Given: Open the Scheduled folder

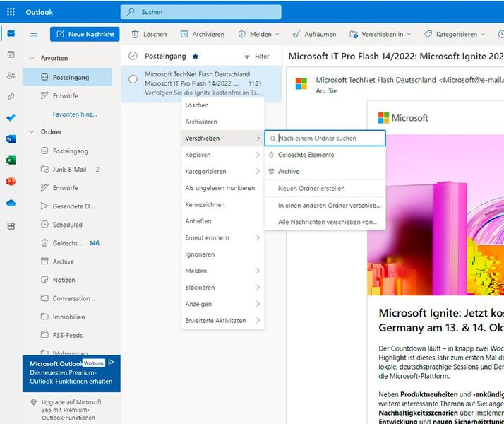Looking at the screenshot, I should point(68,225).
